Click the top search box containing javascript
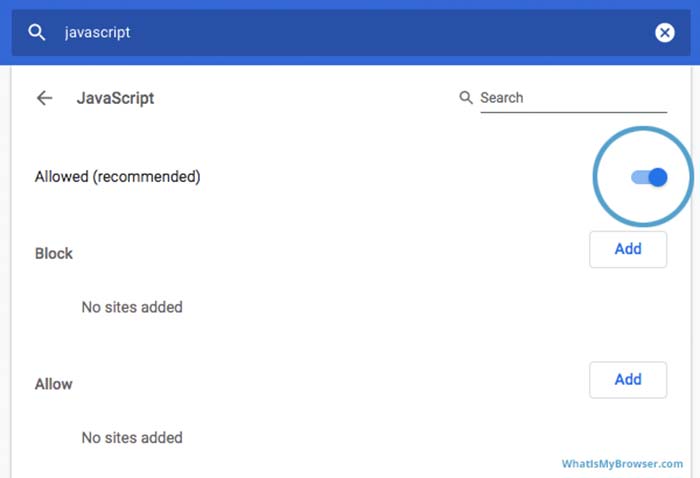This screenshot has height=478, width=700. click(x=351, y=33)
